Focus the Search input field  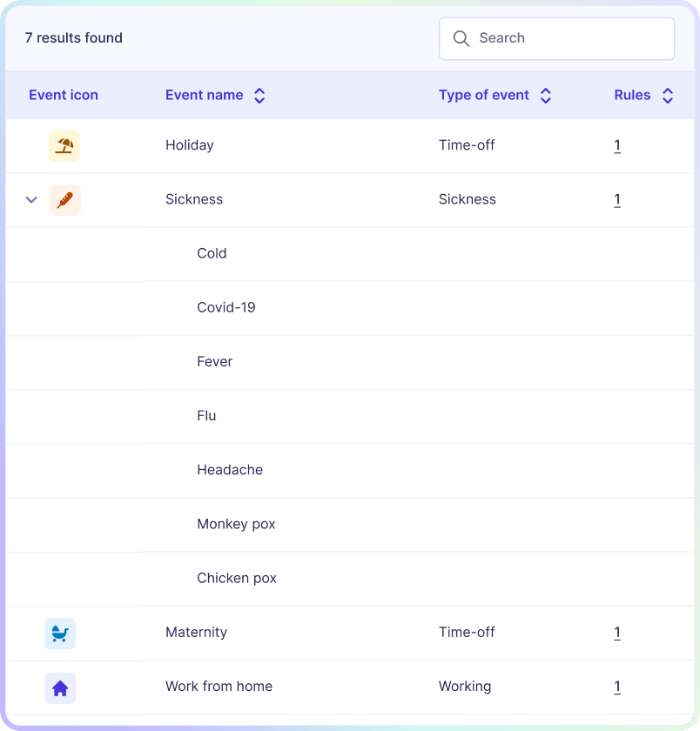click(570, 38)
